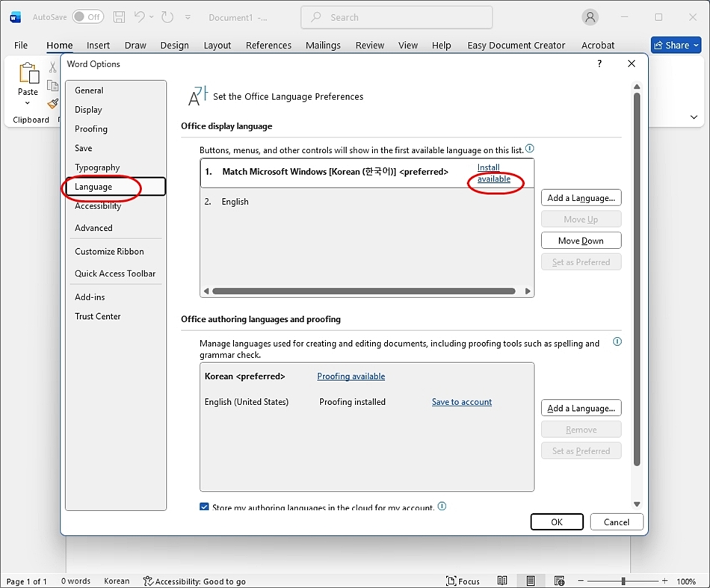Open the Advanced category in Word Options
710x588 pixels.
(x=93, y=228)
